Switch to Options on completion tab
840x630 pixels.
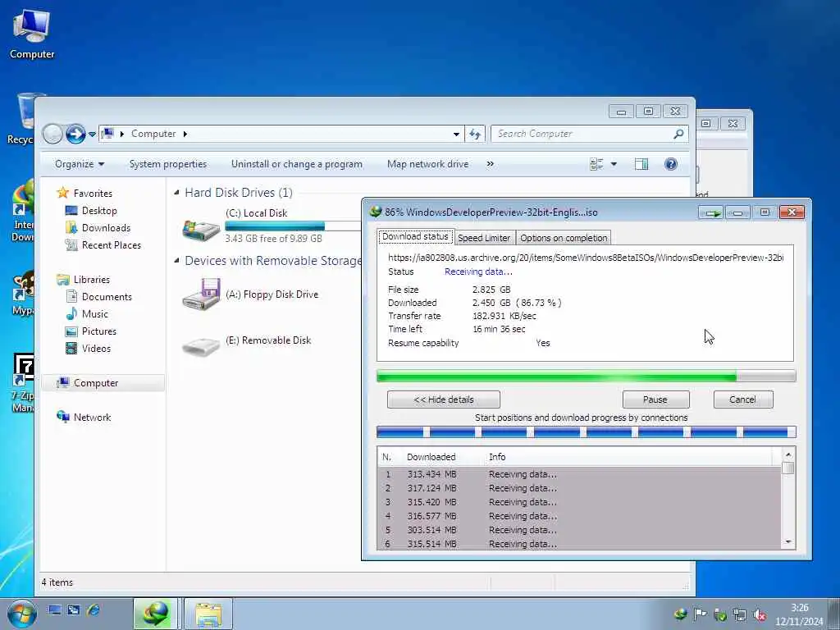564,238
